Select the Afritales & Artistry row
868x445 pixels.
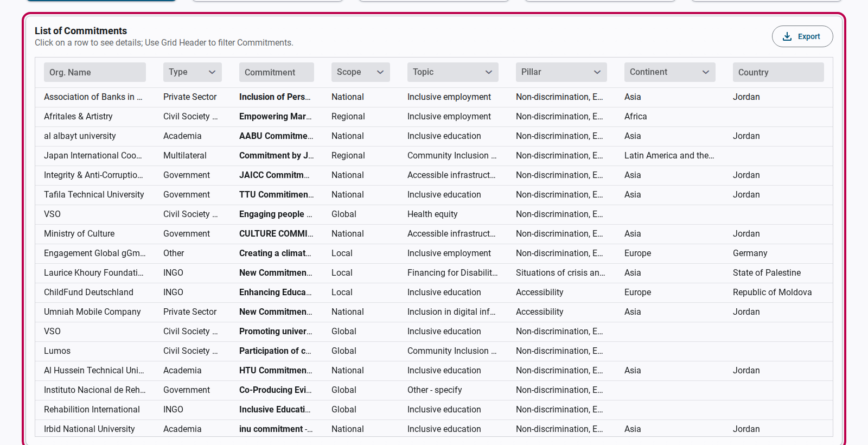434,117
